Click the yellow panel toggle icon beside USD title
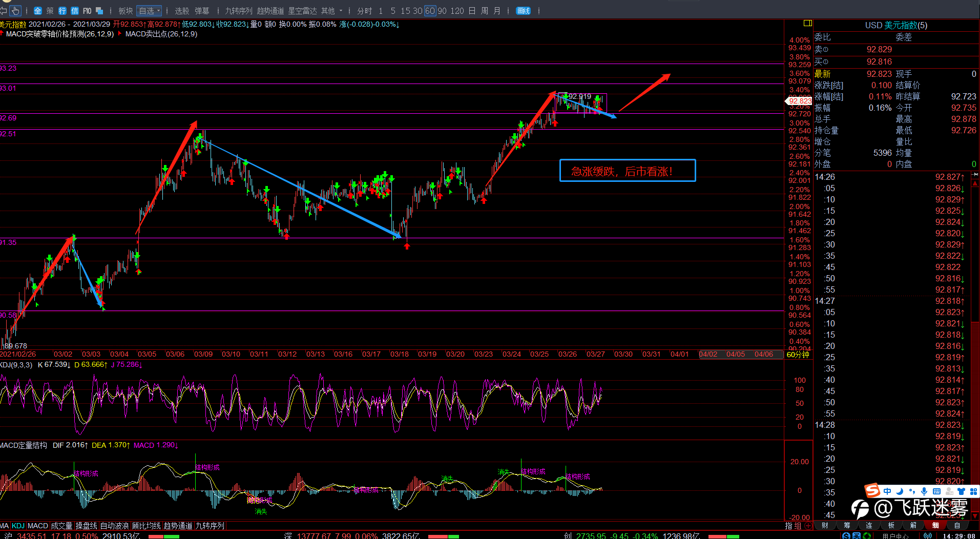Viewport: 980px width, 539px height. coord(808,23)
